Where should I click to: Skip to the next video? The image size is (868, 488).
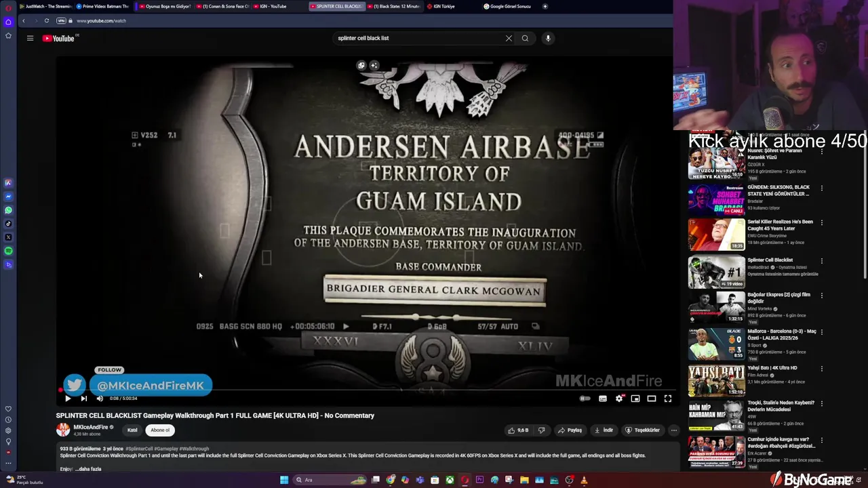(x=83, y=399)
